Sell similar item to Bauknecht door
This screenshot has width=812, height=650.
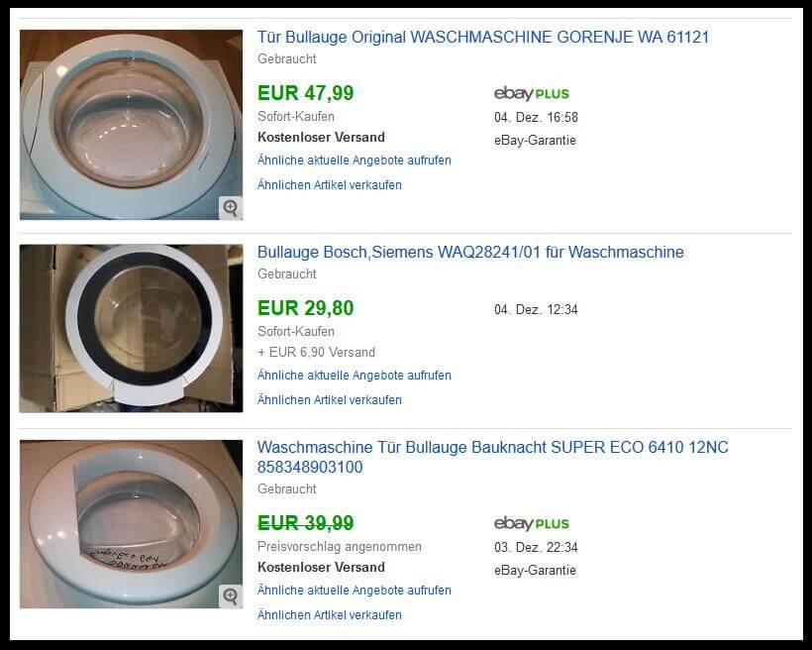(330, 615)
